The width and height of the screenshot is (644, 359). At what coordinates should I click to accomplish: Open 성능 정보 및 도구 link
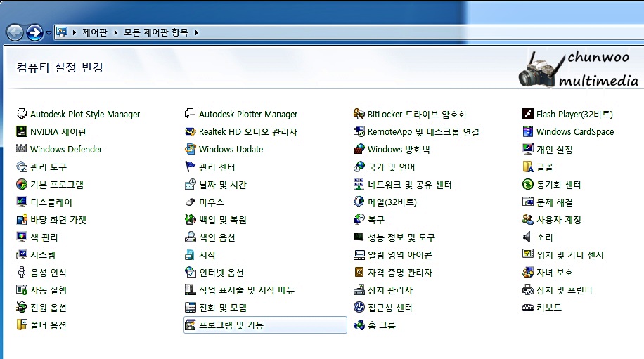[401, 237]
